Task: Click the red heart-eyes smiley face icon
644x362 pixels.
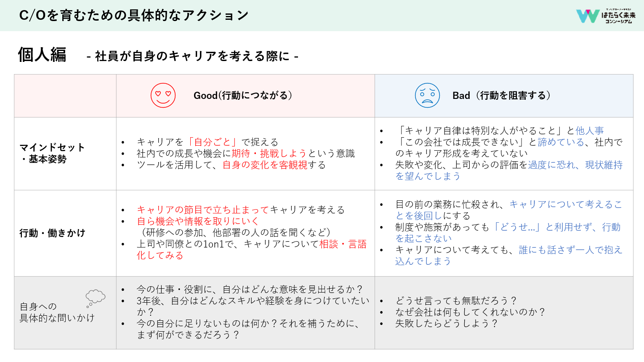Action: (163, 96)
